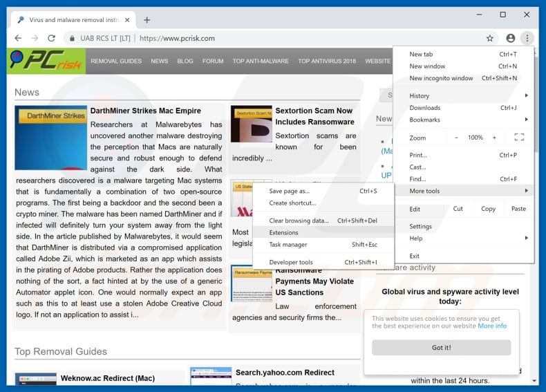Image resolution: width=546 pixels, height=392 pixels.
Task: Open a new tab with plus icon
Action: coord(147,20)
